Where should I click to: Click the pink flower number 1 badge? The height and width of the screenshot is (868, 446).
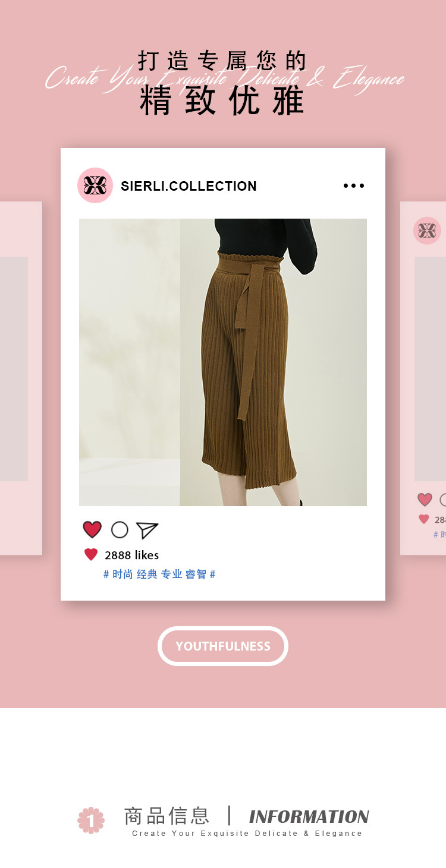[91, 820]
